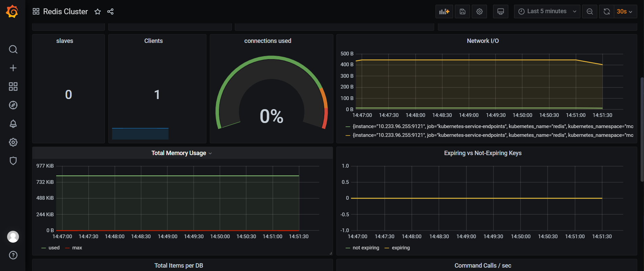
Task: Refresh the dashboard now
Action: tap(606, 11)
